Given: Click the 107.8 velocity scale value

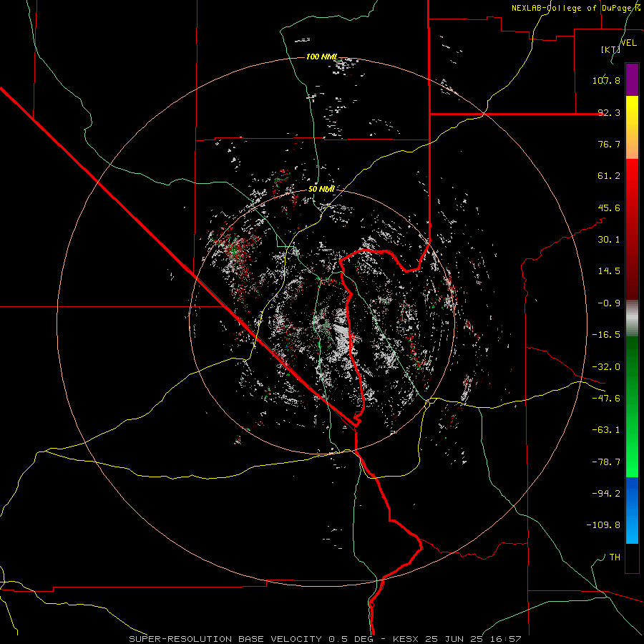Looking at the screenshot, I should coord(606,80).
